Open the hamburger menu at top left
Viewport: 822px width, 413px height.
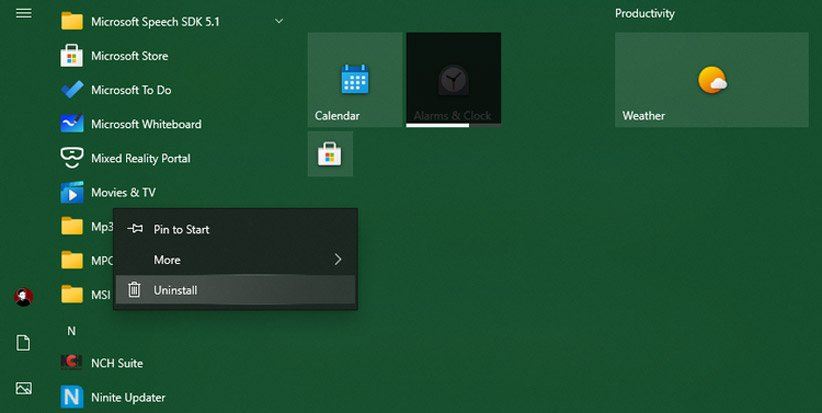click(24, 13)
